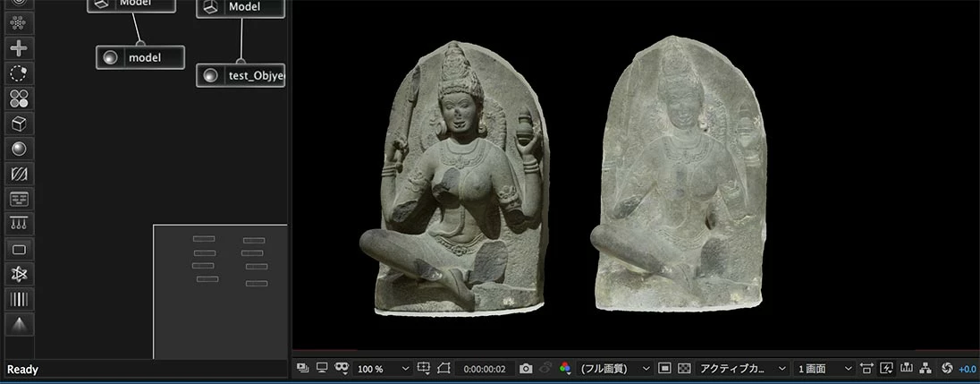Click the fast previews lightning icon
This screenshot has width=980, height=384.
pyautogui.click(x=886, y=369)
